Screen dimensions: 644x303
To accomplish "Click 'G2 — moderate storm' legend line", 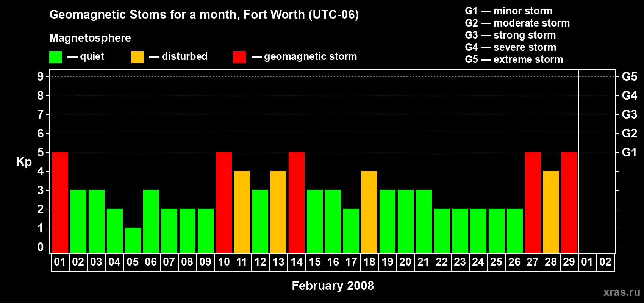I will coord(517,23).
